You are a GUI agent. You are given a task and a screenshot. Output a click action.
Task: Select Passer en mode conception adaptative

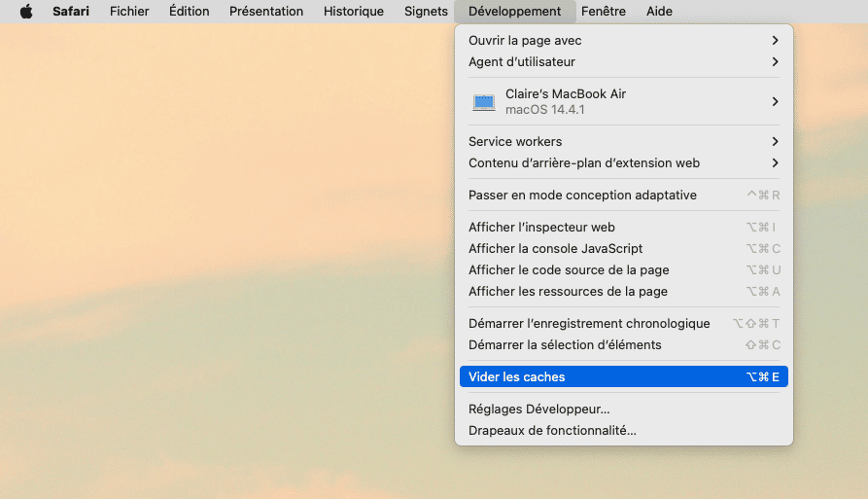[624, 195]
